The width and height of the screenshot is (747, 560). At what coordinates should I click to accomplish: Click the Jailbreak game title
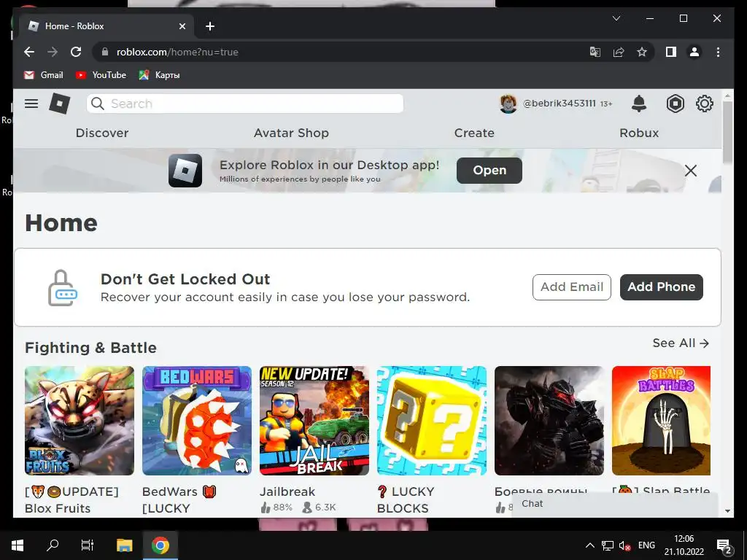click(x=287, y=491)
